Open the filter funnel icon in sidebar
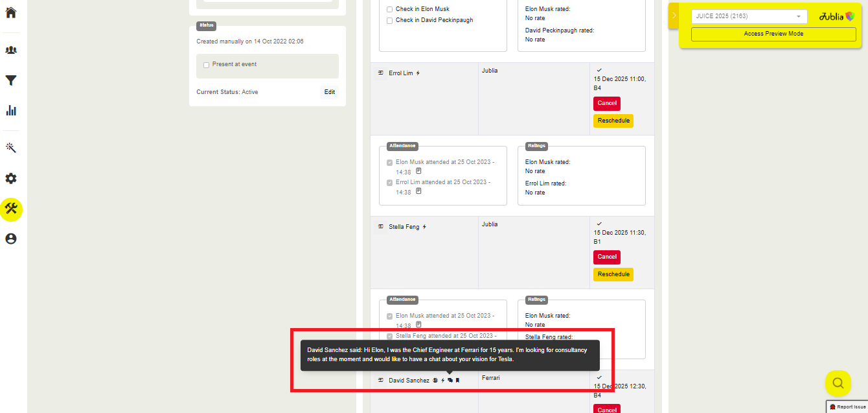Image resolution: width=868 pixels, height=413 pixels. (11, 80)
